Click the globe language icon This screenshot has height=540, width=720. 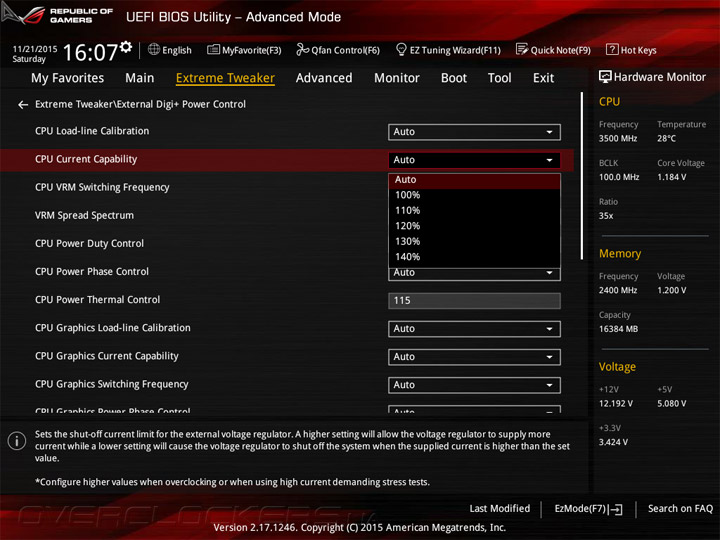(154, 50)
